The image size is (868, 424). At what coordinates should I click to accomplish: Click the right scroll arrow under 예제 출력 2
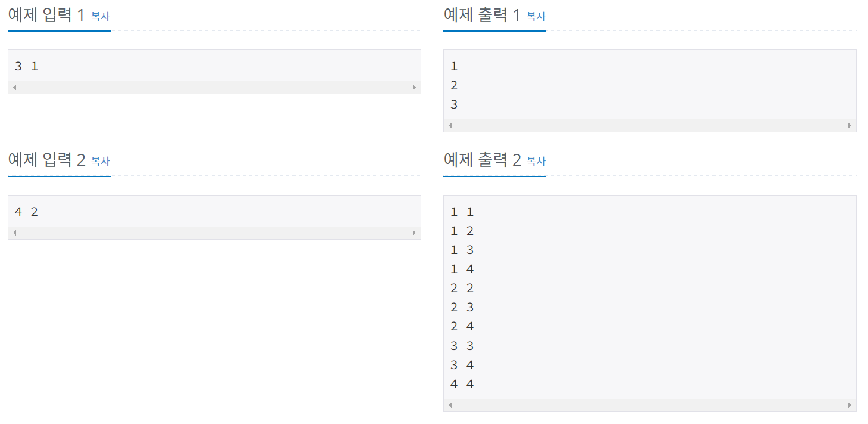(851, 405)
